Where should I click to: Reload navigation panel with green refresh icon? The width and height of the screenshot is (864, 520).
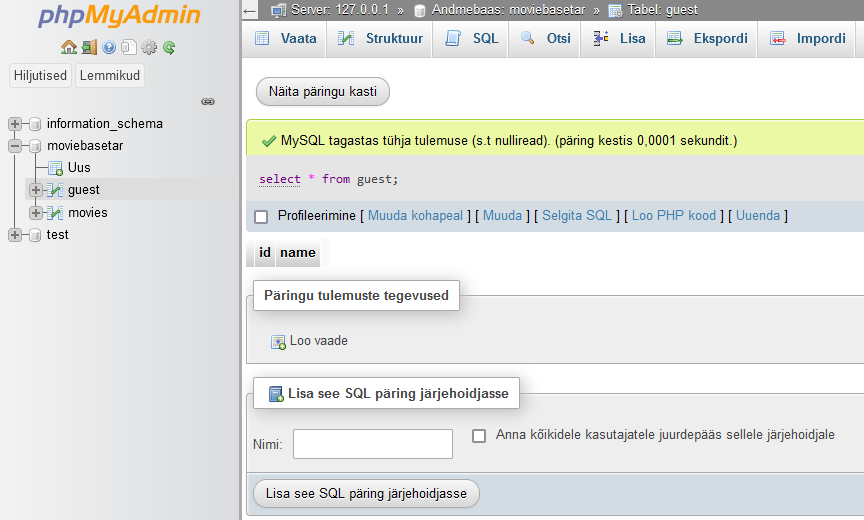click(x=169, y=47)
